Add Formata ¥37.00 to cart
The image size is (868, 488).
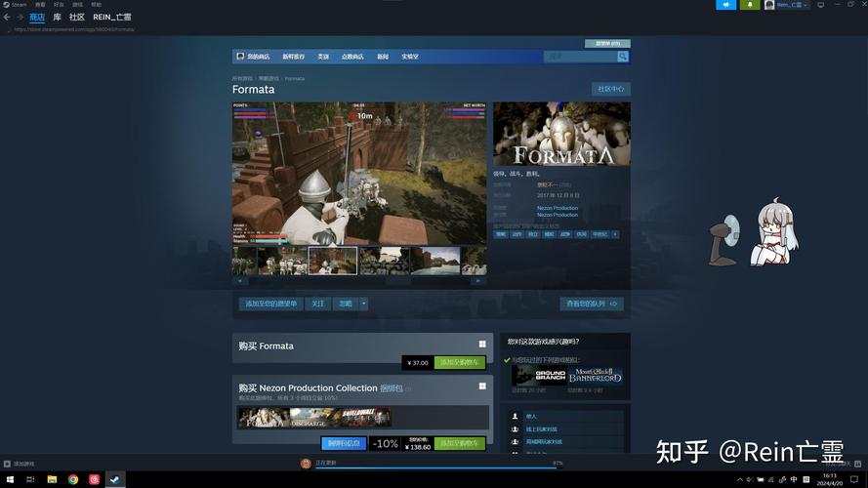pos(460,362)
